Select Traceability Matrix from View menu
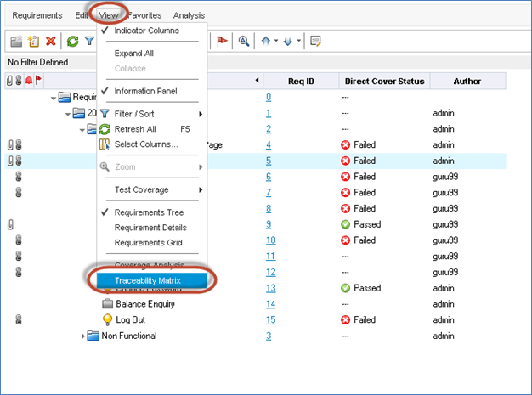 tap(150, 279)
